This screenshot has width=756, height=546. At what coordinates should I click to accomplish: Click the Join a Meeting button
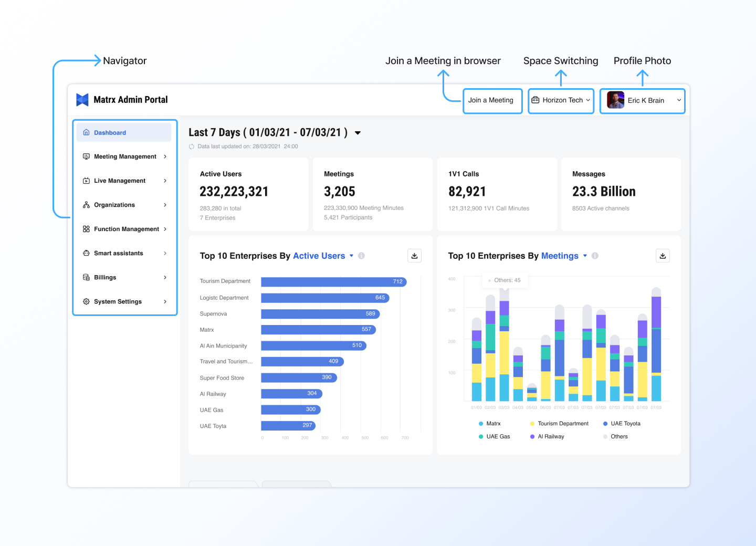point(491,100)
